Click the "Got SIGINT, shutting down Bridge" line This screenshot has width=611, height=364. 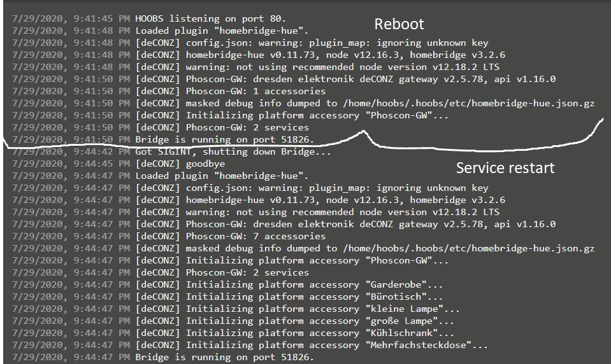coord(233,151)
